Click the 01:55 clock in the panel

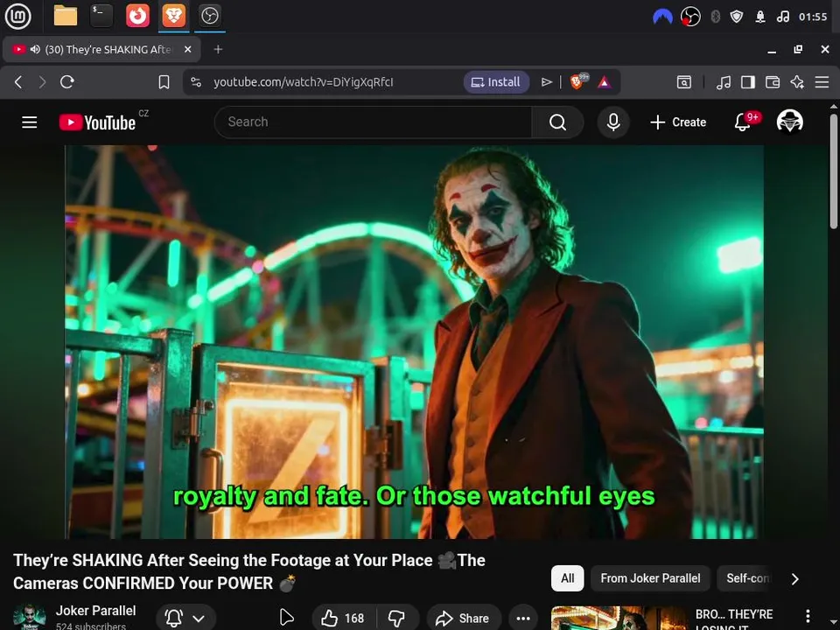(813, 17)
